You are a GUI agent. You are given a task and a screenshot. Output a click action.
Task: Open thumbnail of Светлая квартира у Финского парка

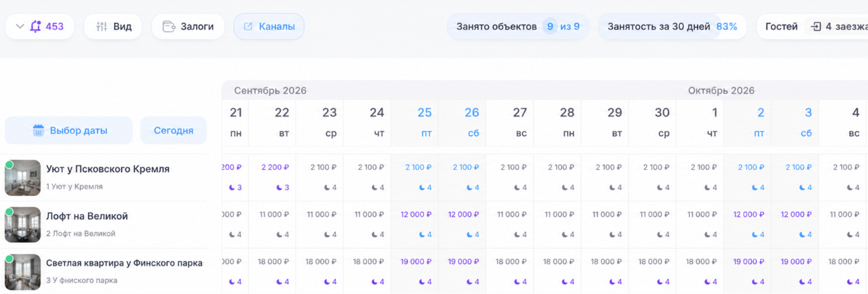pyautogui.click(x=23, y=272)
